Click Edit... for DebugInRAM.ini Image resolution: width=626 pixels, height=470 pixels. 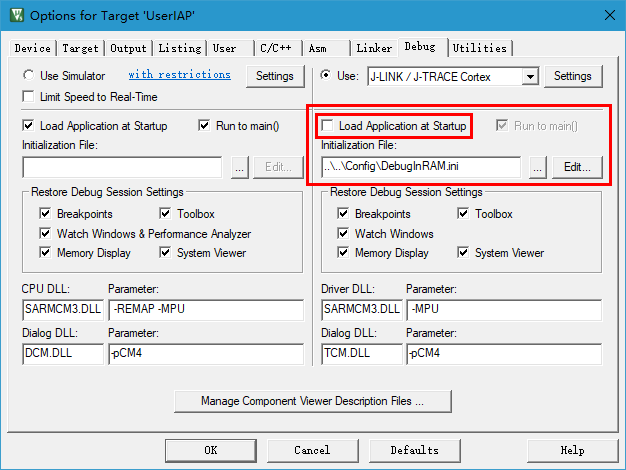tap(577, 168)
